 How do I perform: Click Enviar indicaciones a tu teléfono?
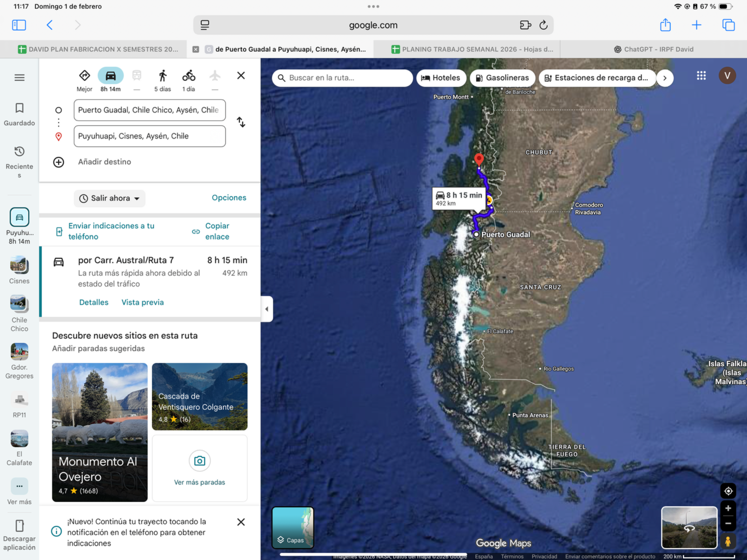[x=106, y=231]
